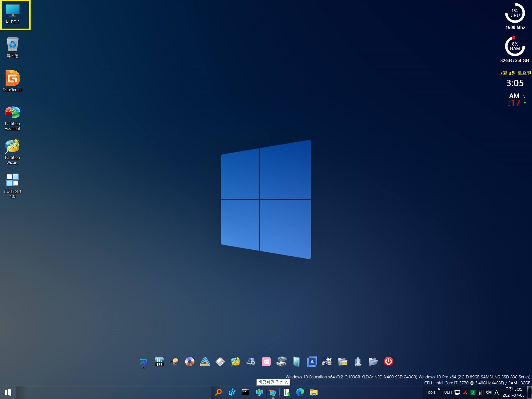Image resolution: width=532 pixels, height=399 pixels.
Task: Click the 32GB / 2.4 GB memory text
Action: [x=515, y=61]
